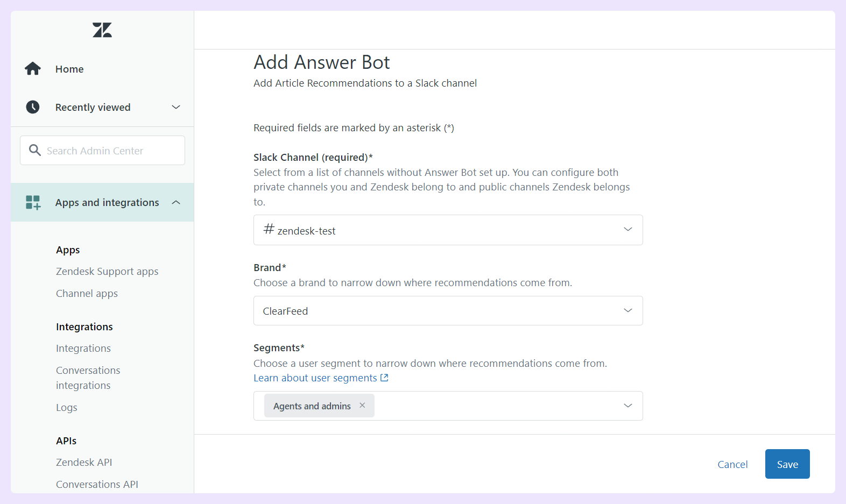Click the Integrations section heading
The height and width of the screenshot is (504, 846).
tap(84, 327)
